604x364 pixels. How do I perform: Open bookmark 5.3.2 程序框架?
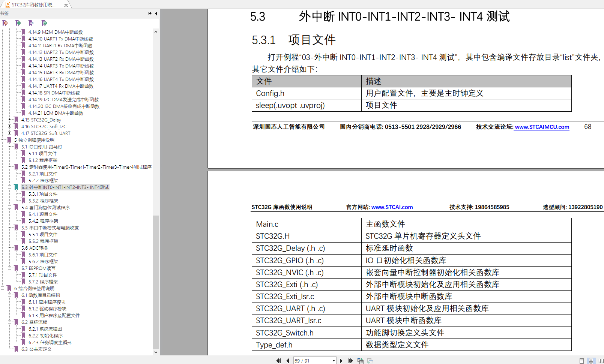point(44,201)
